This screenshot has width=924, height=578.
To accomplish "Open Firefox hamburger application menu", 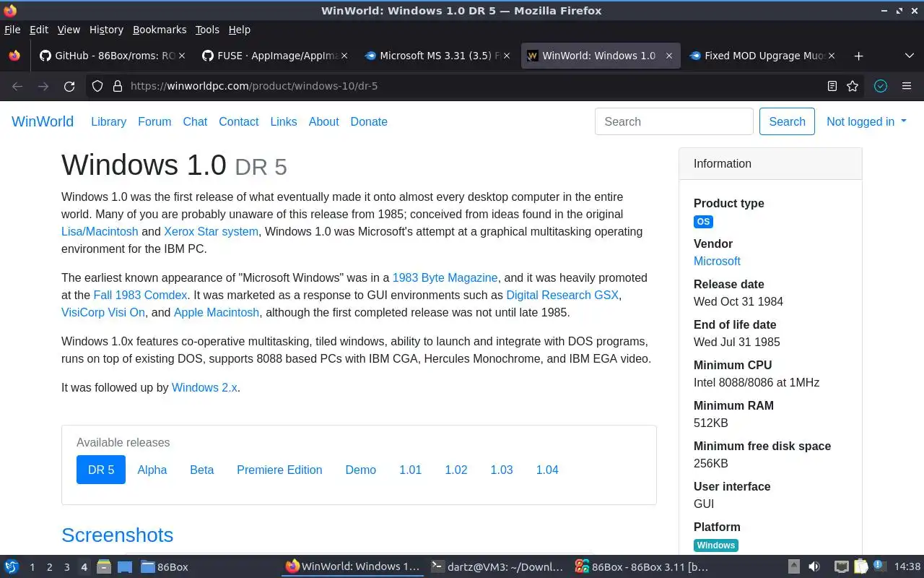I will (907, 86).
